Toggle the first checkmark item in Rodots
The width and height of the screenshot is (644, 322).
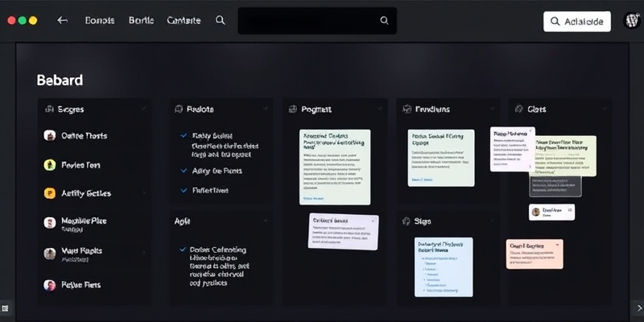point(184,135)
